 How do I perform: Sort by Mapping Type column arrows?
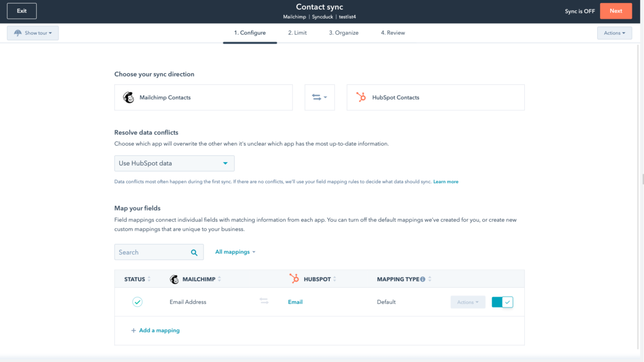tap(430, 279)
